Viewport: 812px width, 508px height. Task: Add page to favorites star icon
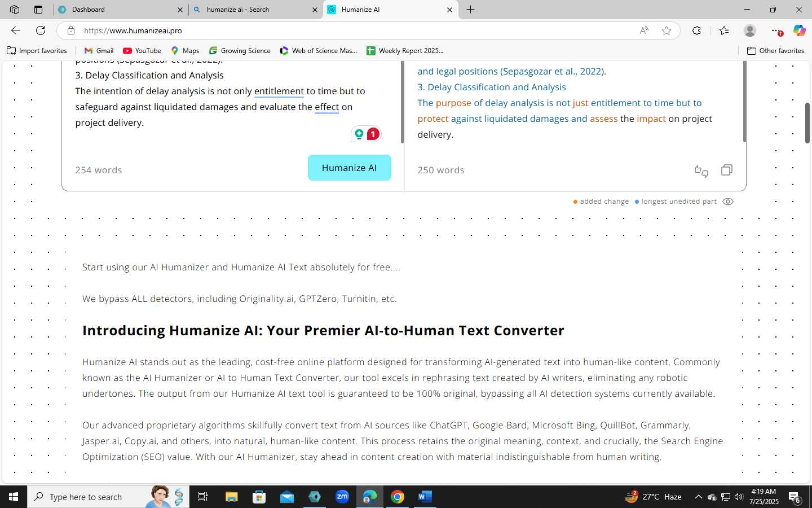[667, 30]
